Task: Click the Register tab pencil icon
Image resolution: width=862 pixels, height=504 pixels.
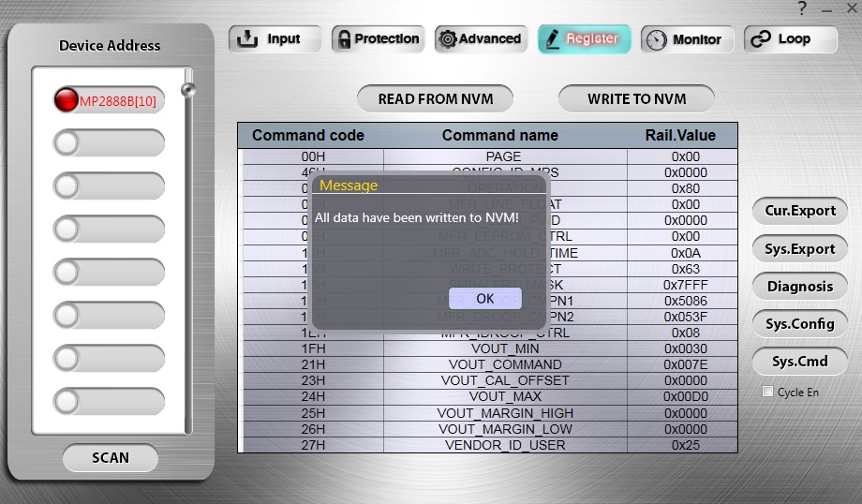Action: [x=552, y=39]
